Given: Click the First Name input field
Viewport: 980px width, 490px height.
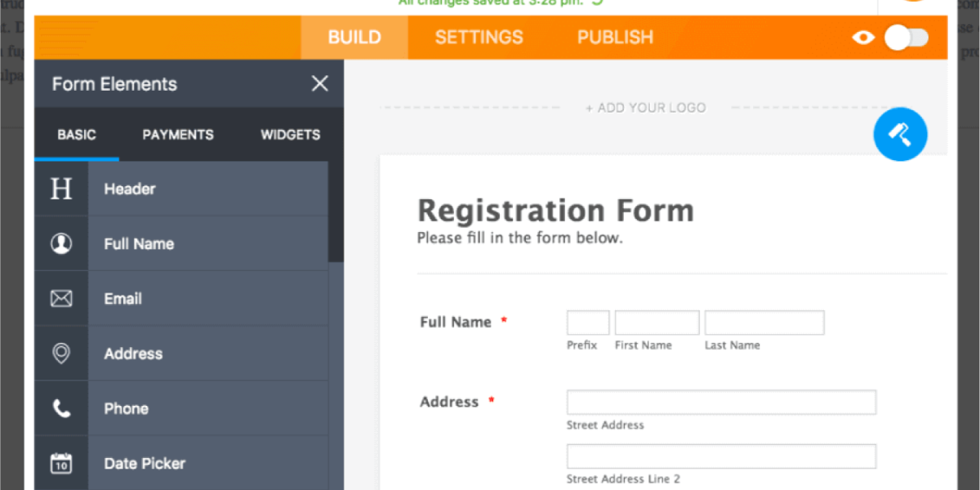Looking at the screenshot, I should [x=657, y=323].
